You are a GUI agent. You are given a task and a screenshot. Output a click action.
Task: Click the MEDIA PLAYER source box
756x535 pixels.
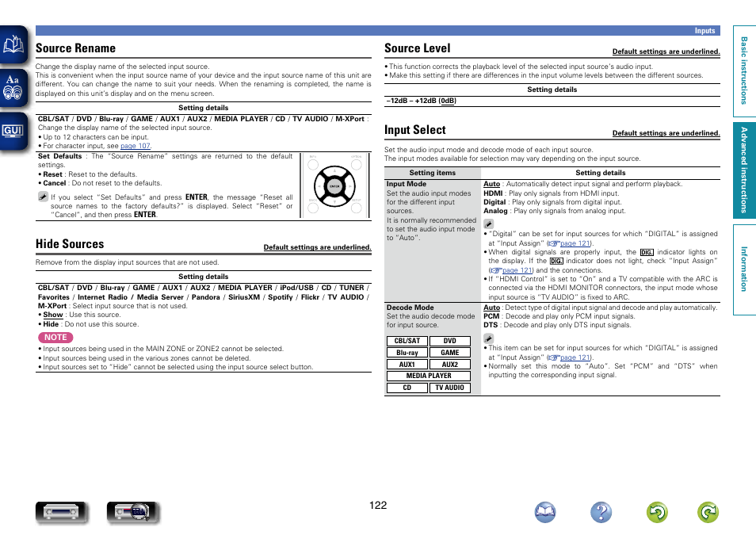click(429, 376)
